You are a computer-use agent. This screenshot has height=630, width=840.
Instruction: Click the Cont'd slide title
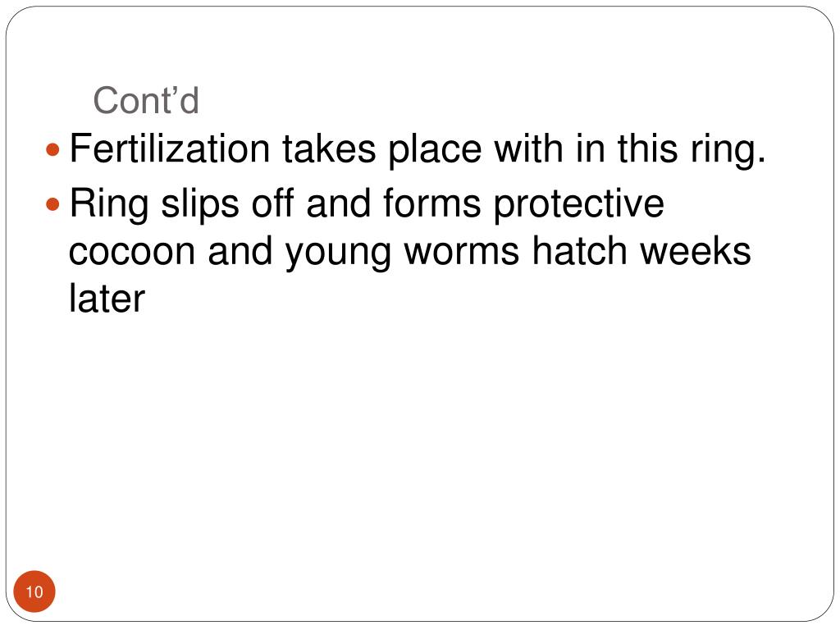[146, 100]
